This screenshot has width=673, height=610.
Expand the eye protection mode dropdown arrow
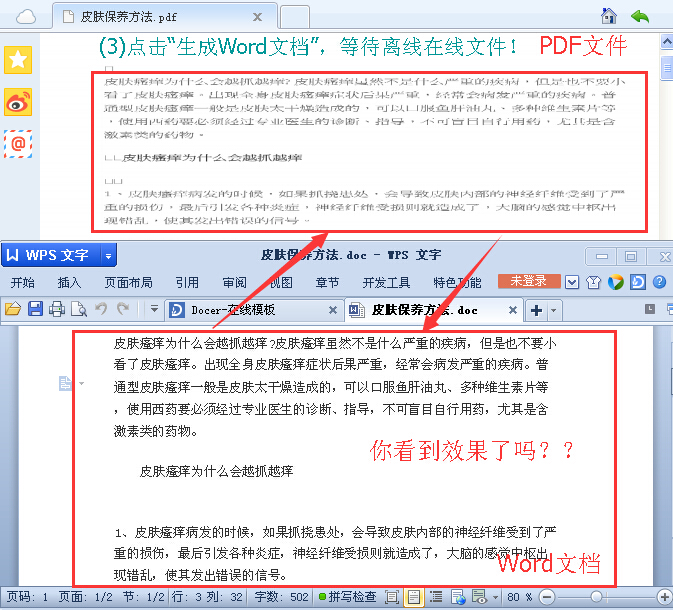pos(495,597)
